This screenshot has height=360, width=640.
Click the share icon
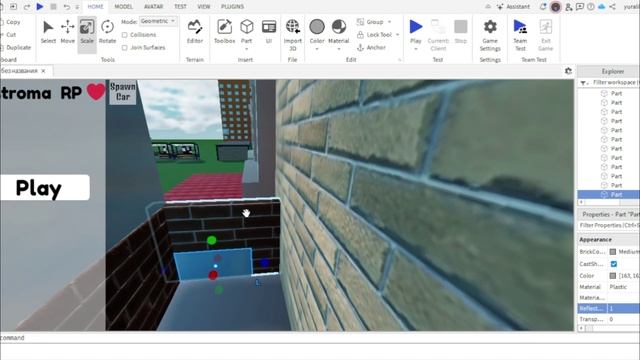(613, 7)
